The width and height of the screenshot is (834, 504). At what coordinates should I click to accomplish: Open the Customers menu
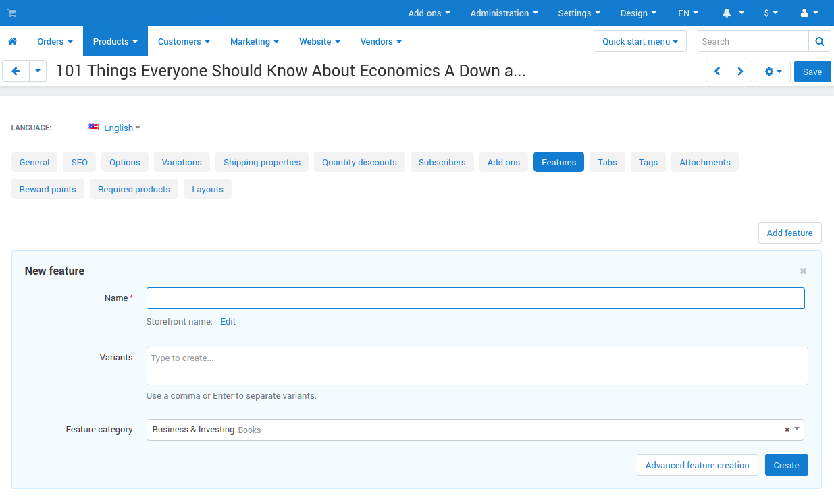184,41
